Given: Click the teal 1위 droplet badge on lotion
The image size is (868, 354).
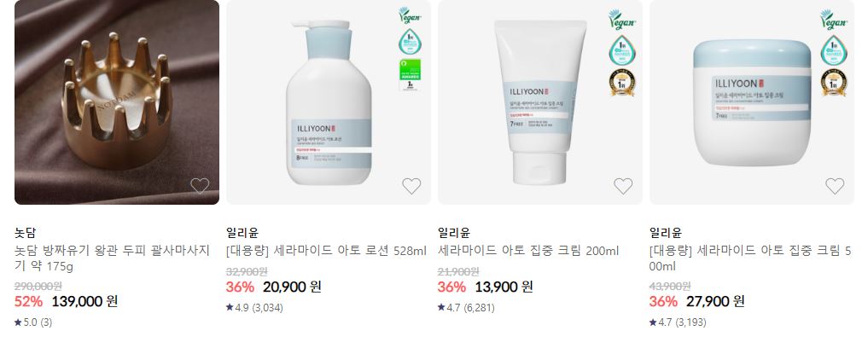Looking at the screenshot, I should [411, 42].
